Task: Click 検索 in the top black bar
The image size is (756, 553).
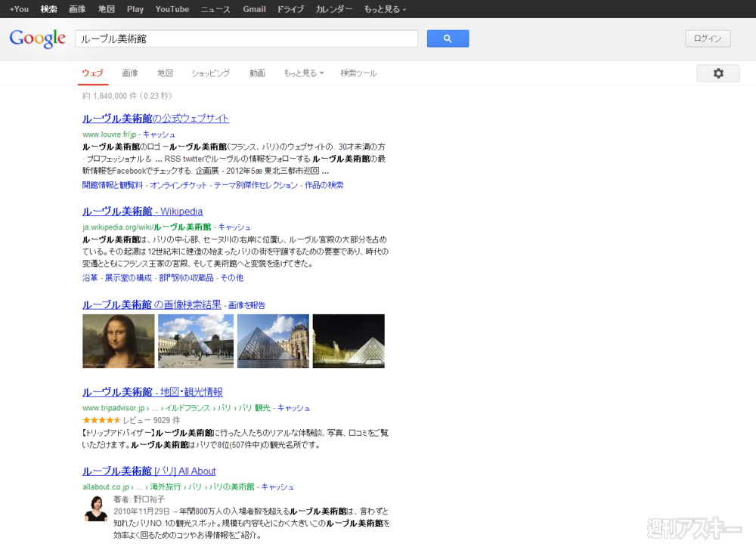Action: (48, 9)
